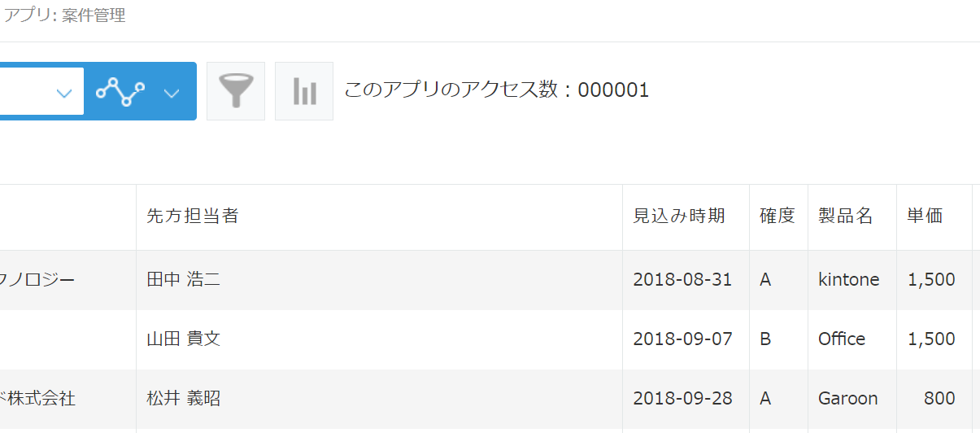The height and width of the screenshot is (433, 980).
Task: Click the 先方担当者 column header
Action: coord(193,216)
